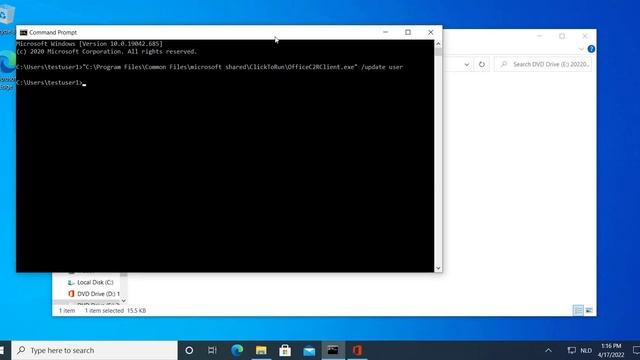The height and width of the screenshot is (360, 640).
Task: Open notification center icon
Action: pyautogui.click(x=636, y=350)
